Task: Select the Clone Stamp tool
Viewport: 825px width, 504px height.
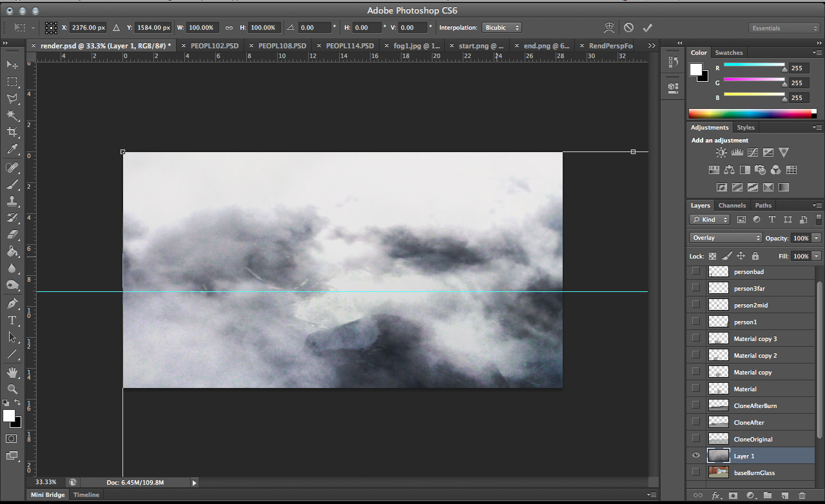Action: (x=12, y=201)
